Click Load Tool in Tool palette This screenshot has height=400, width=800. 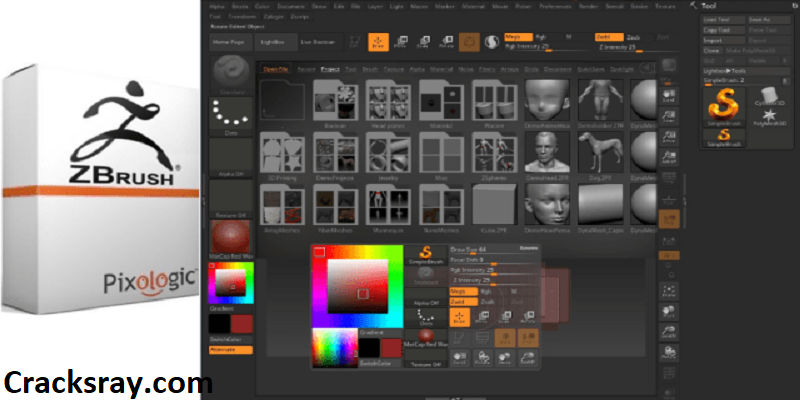tap(724, 20)
